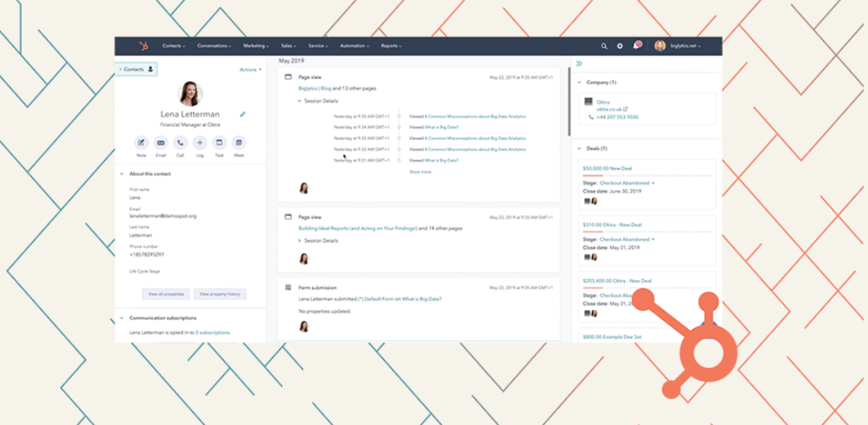Viewport: 868px width, 425px height.
Task: Click the pencil edit icon near Lena Letterman
Action: (242, 115)
